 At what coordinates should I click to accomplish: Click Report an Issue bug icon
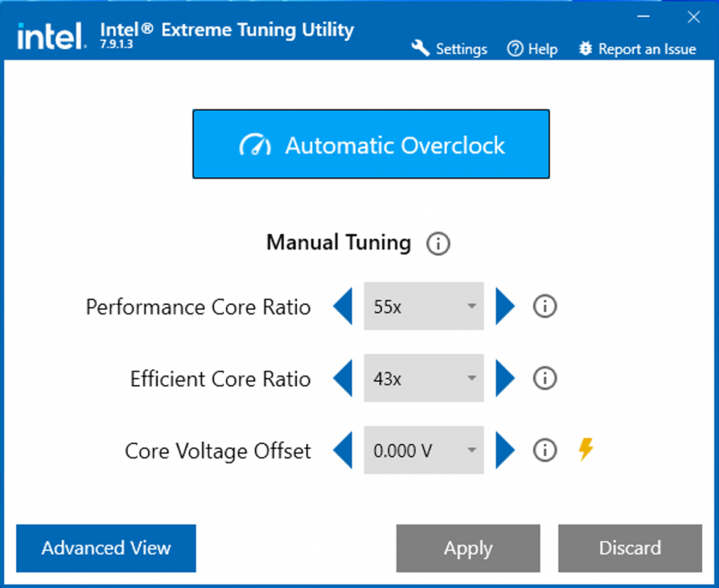point(586,49)
